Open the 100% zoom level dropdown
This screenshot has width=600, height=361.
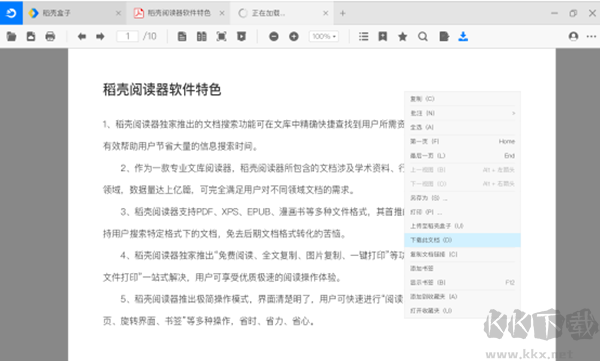[324, 36]
